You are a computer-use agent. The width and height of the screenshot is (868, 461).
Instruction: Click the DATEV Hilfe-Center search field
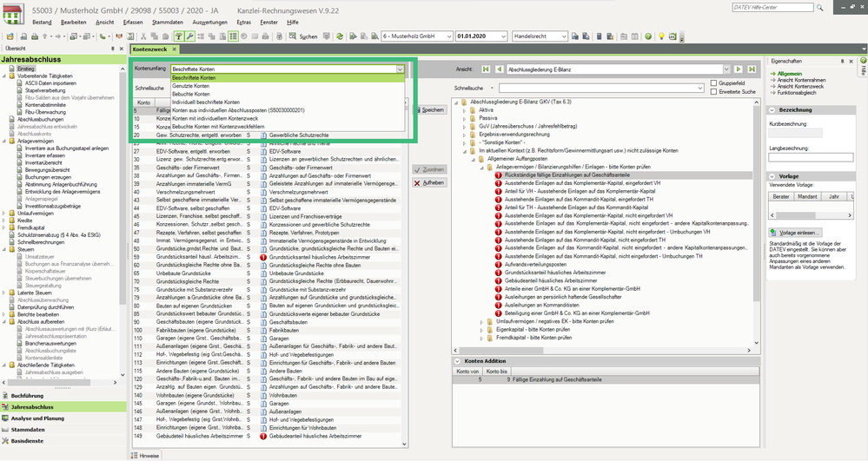pos(772,7)
